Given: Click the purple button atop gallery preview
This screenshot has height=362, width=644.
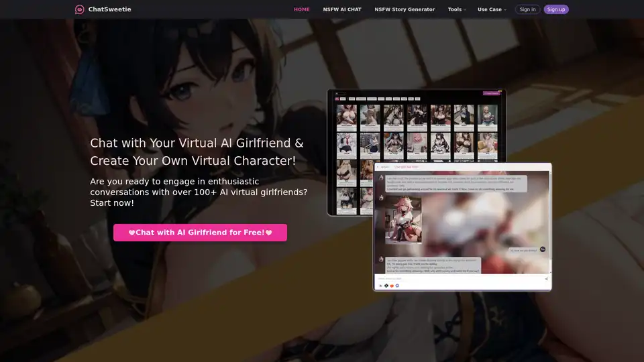Looking at the screenshot, I should click(x=492, y=94).
